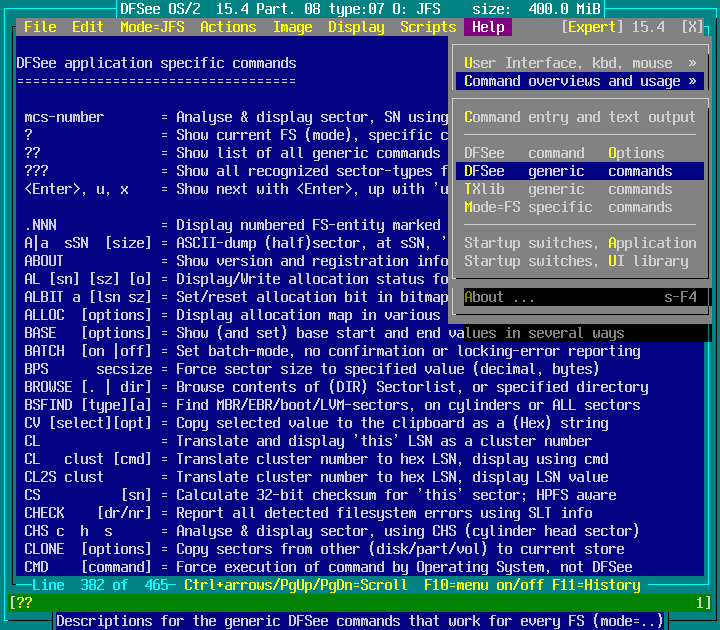Expand User Interface, kbd, mouse submenu
Viewport: 720px width, 630px height.
[580, 63]
